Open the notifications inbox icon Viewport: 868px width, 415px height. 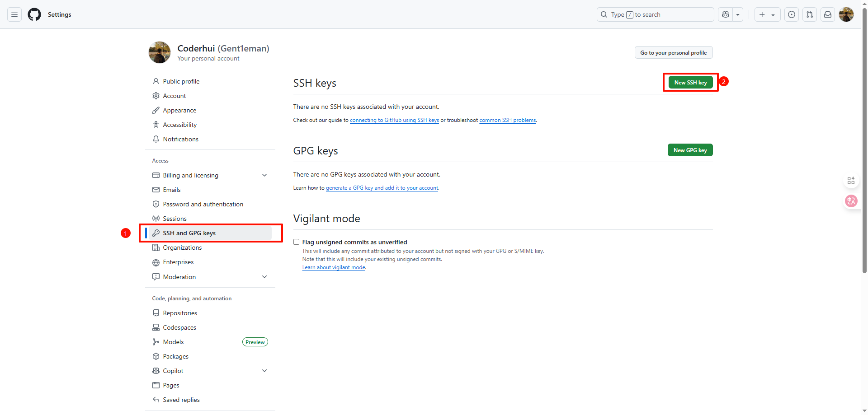tap(828, 14)
